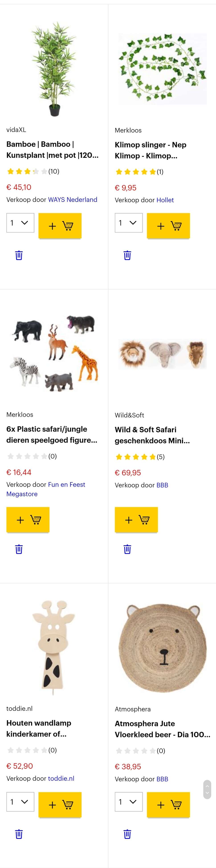Screen dimensions: 216x868
Task: Expand quantity selector for Houten wandlamp
Action: point(20,802)
